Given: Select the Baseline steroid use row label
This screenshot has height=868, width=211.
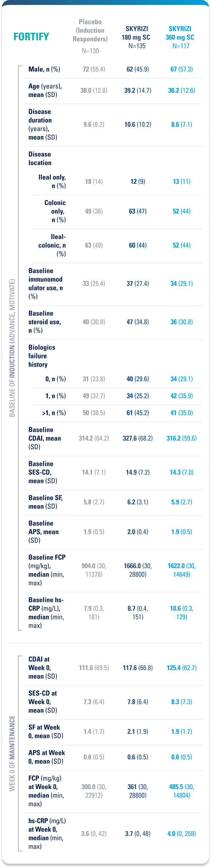Looking at the screenshot, I should (44, 322).
